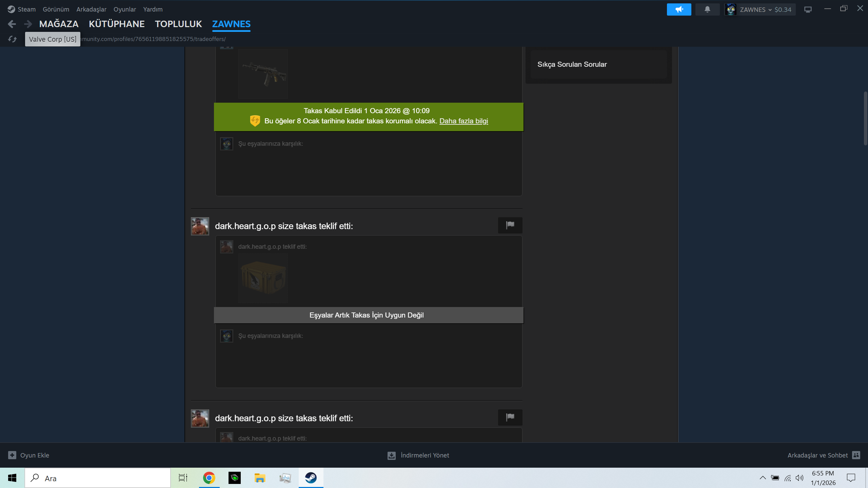Open the Görünüm menu
This screenshot has width=868, height=488.
(56, 9)
